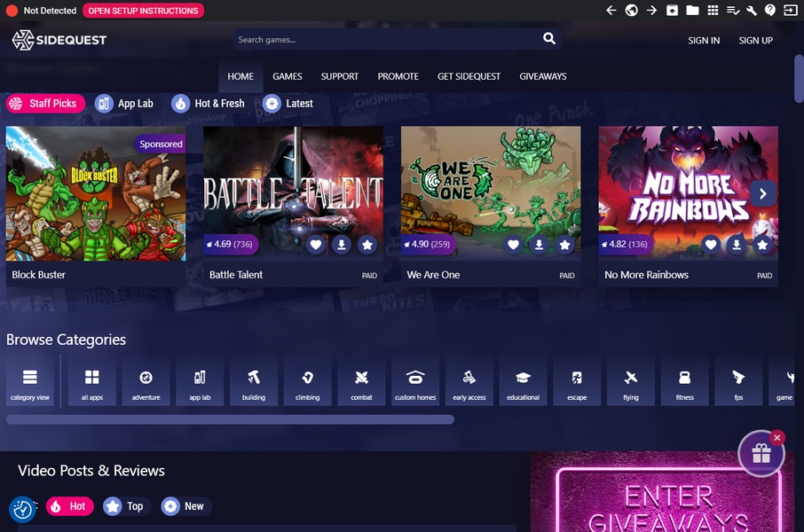The width and height of the screenshot is (804, 532).
Task: Select the App Lab filter
Action: point(125,104)
